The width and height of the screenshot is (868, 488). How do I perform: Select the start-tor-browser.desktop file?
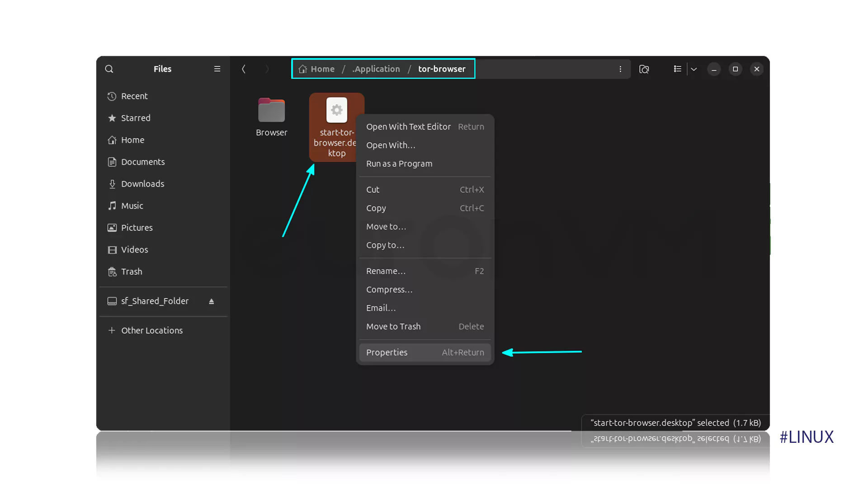click(x=336, y=127)
